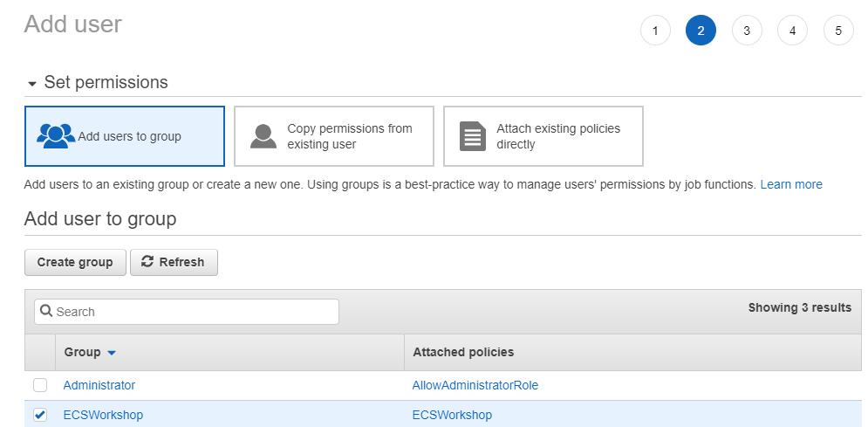This screenshot has height=427, width=868.
Task: Uncheck the ECSWorkshop group checkbox
Action: [40, 415]
